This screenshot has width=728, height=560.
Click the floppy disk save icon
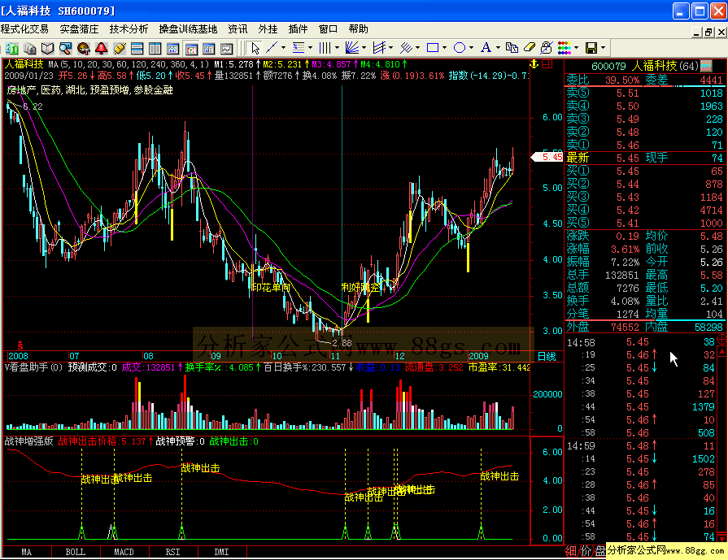tap(591, 48)
